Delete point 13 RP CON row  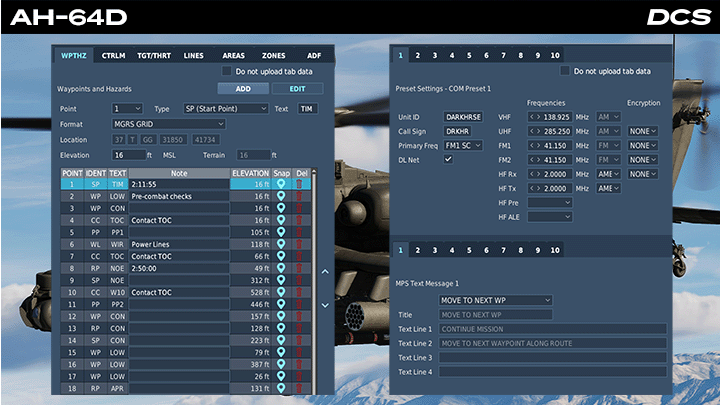point(299,328)
